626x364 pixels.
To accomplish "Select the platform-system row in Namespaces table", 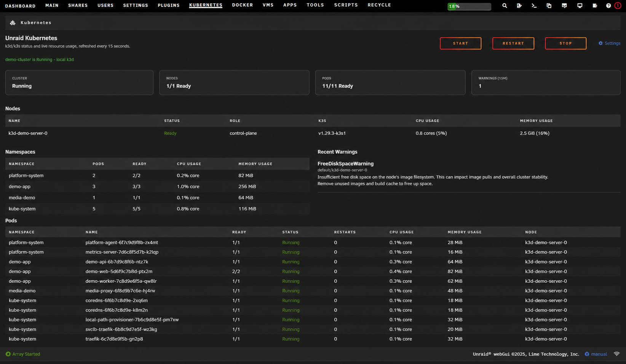I will (157, 176).
